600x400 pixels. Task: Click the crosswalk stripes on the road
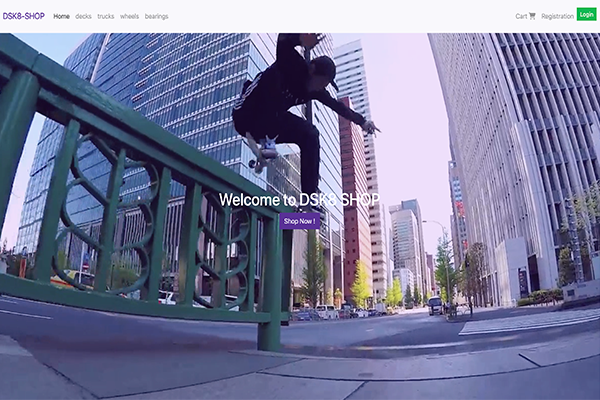530,322
